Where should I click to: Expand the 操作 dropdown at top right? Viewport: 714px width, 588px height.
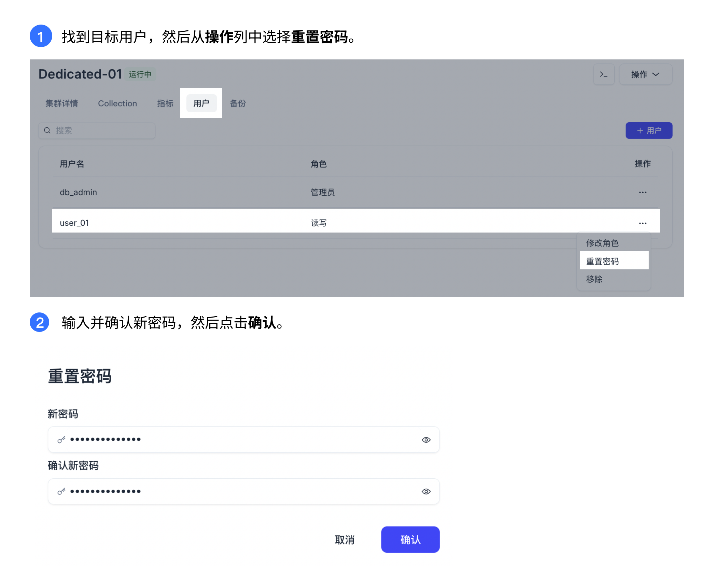(x=645, y=74)
